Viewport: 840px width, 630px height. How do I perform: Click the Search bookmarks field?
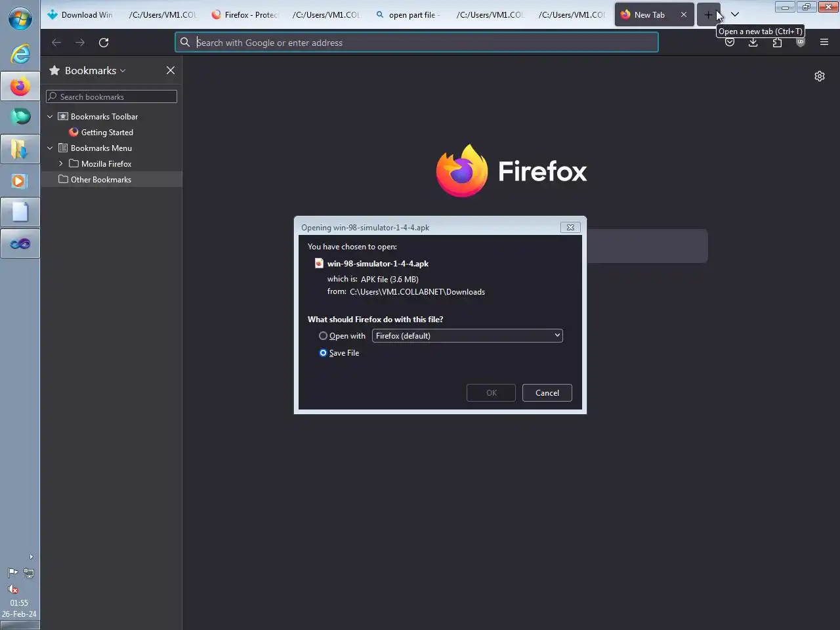click(x=112, y=96)
